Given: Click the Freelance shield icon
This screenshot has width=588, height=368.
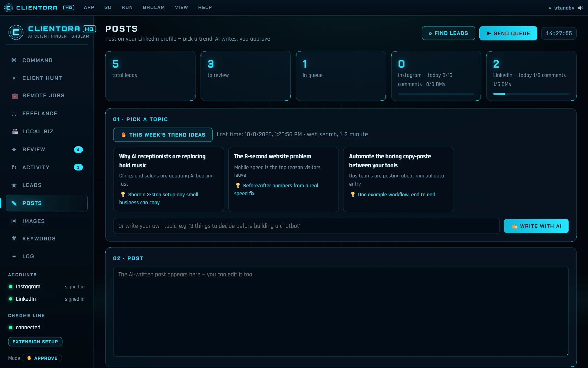Looking at the screenshot, I should [x=14, y=114].
